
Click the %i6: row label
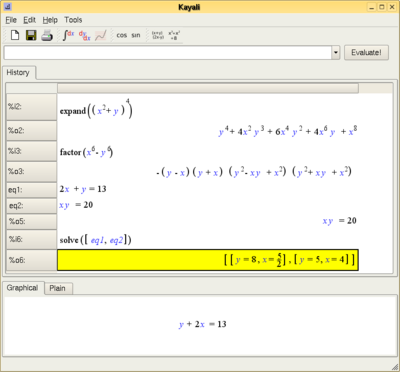(x=31, y=239)
